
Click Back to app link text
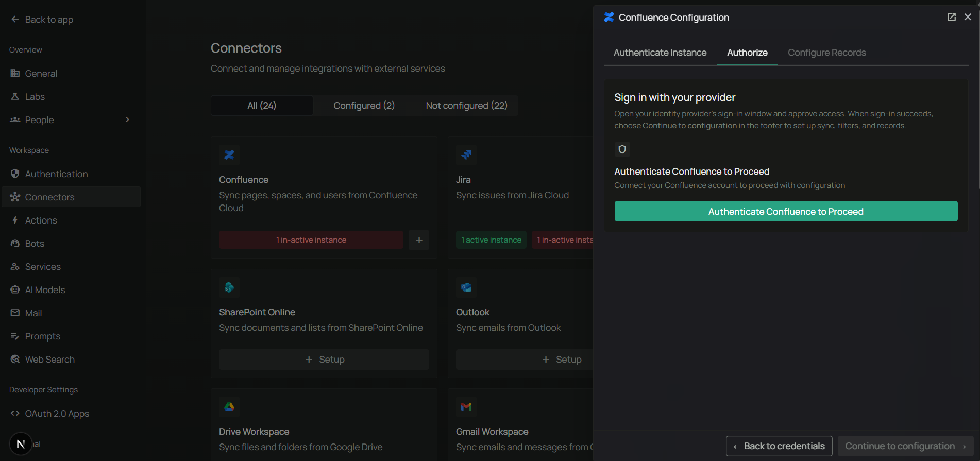tap(49, 20)
